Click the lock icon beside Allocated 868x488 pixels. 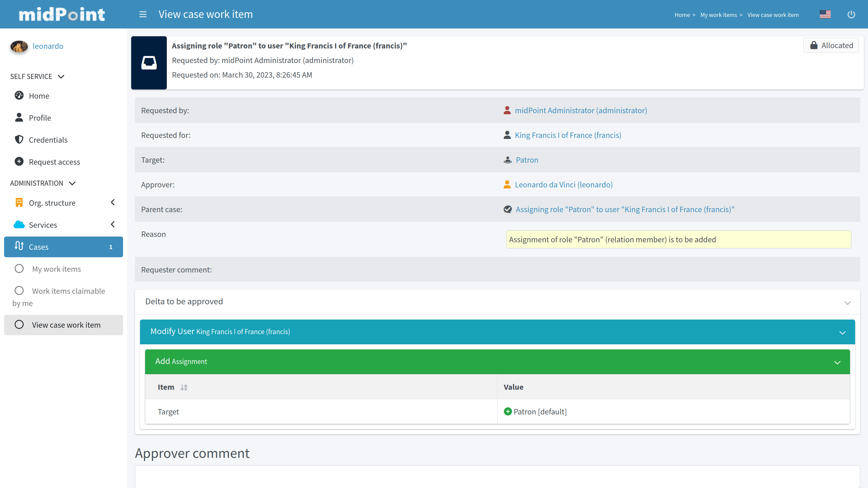tap(814, 45)
